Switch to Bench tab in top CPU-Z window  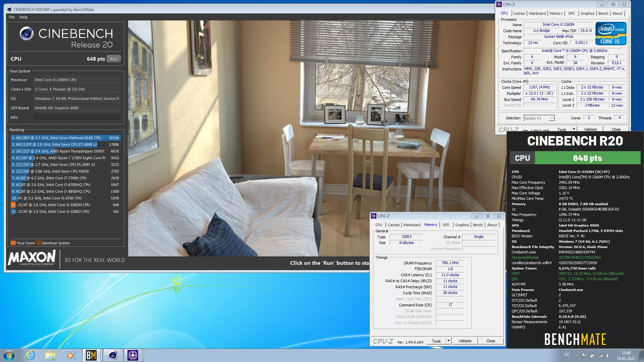point(603,13)
